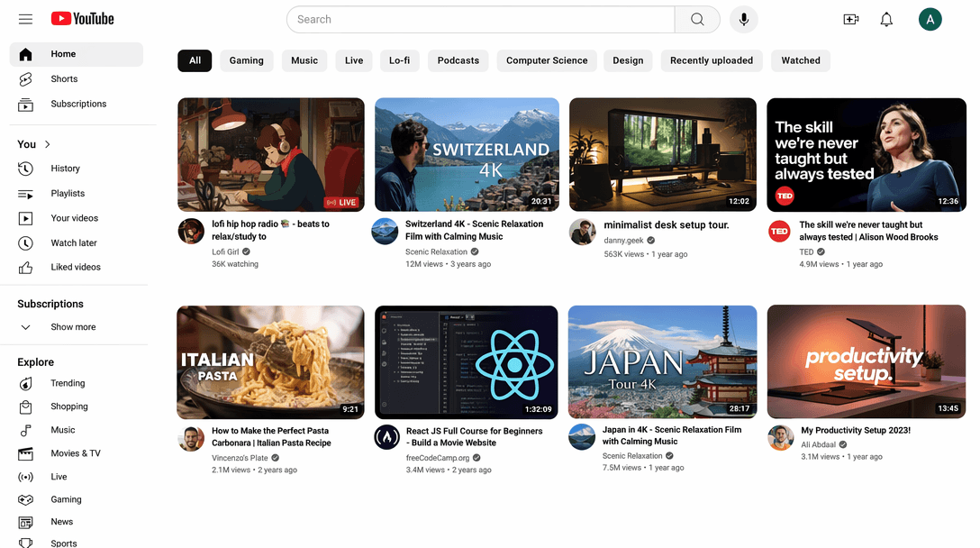The width and height of the screenshot is (980, 548).
Task: Open the notifications bell
Action: (x=886, y=19)
